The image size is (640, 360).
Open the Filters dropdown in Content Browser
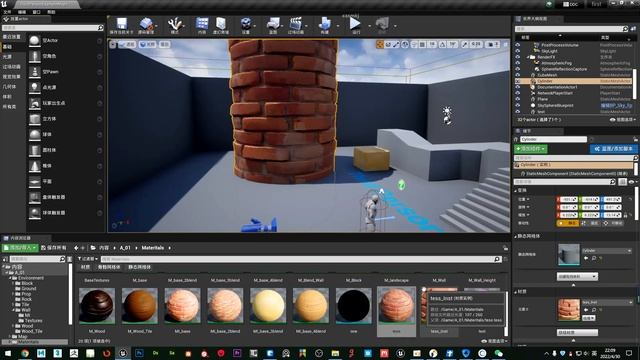click(x=87, y=259)
